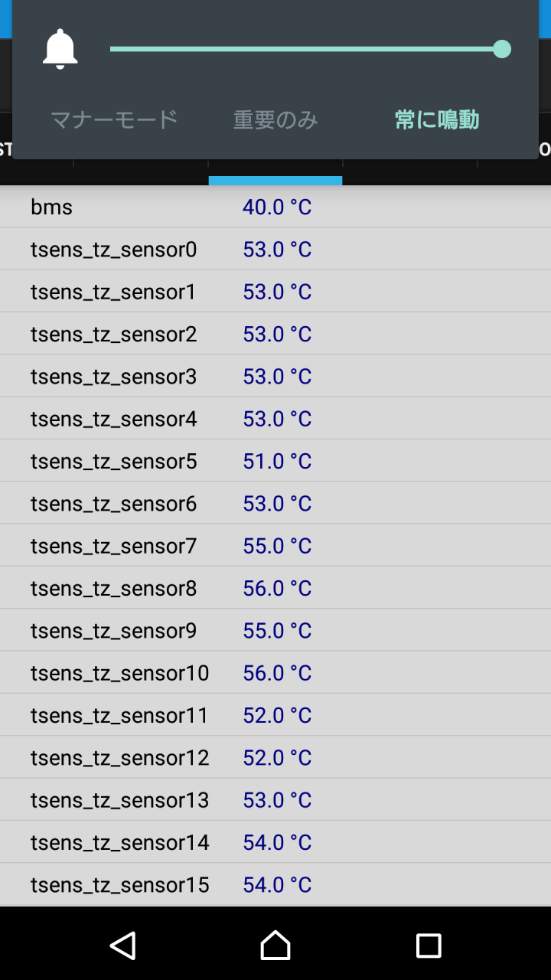Select the tsens_tz_sensor0 row
The width and height of the screenshot is (551, 980).
coord(275,249)
